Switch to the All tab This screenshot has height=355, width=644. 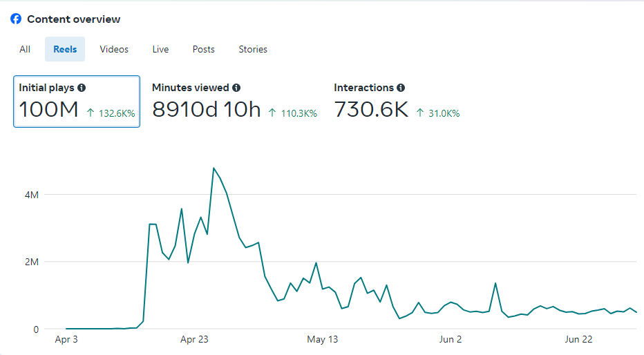pos(25,49)
